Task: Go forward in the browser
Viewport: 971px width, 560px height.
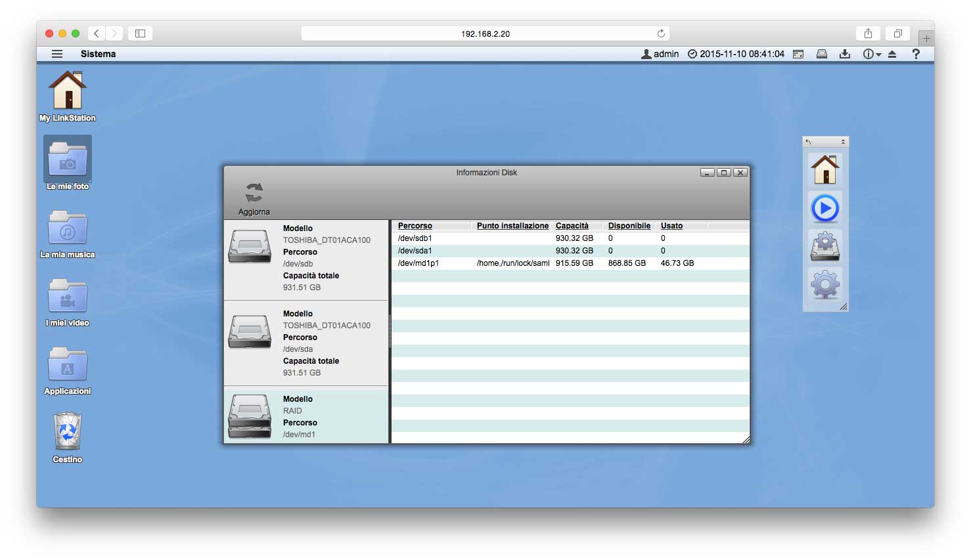Action: click(114, 33)
